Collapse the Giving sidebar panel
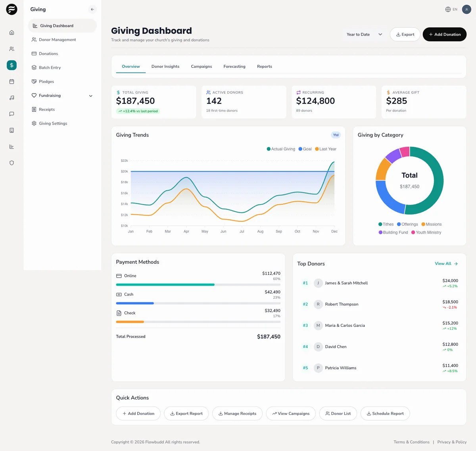Image resolution: width=476 pixels, height=451 pixels. coord(92,9)
